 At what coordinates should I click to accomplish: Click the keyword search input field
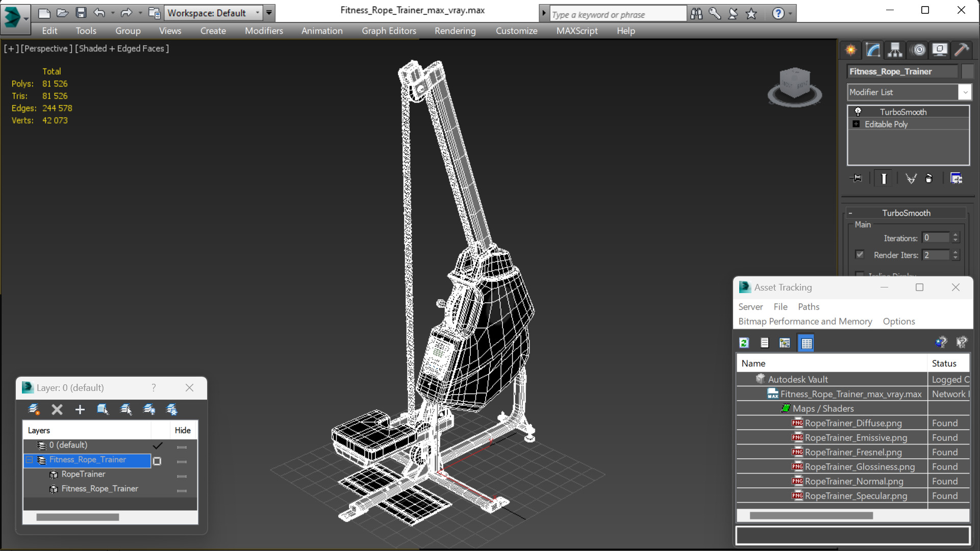(617, 14)
